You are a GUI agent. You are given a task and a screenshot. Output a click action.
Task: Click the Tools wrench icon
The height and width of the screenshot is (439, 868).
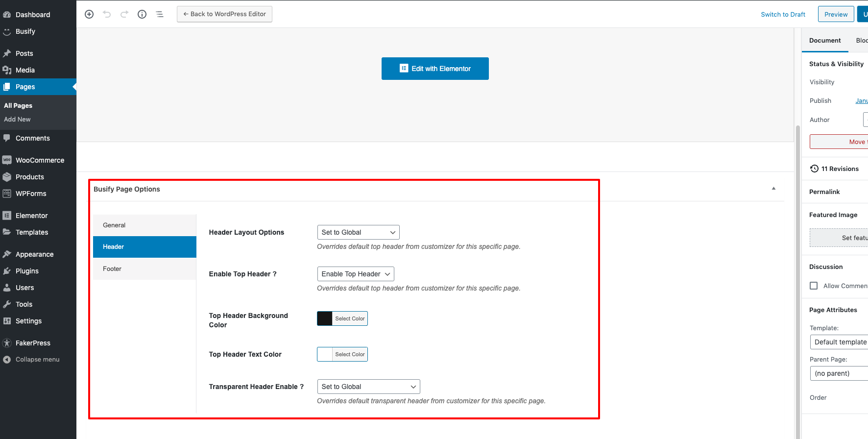click(7, 304)
